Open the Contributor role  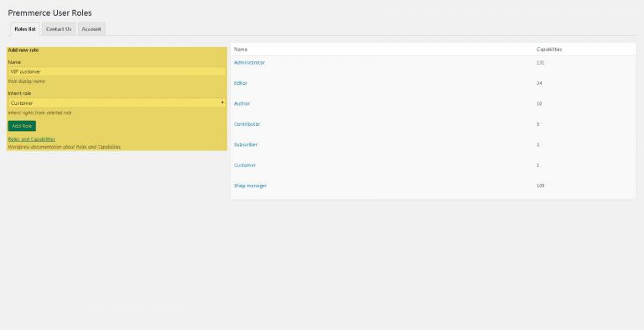click(x=247, y=124)
